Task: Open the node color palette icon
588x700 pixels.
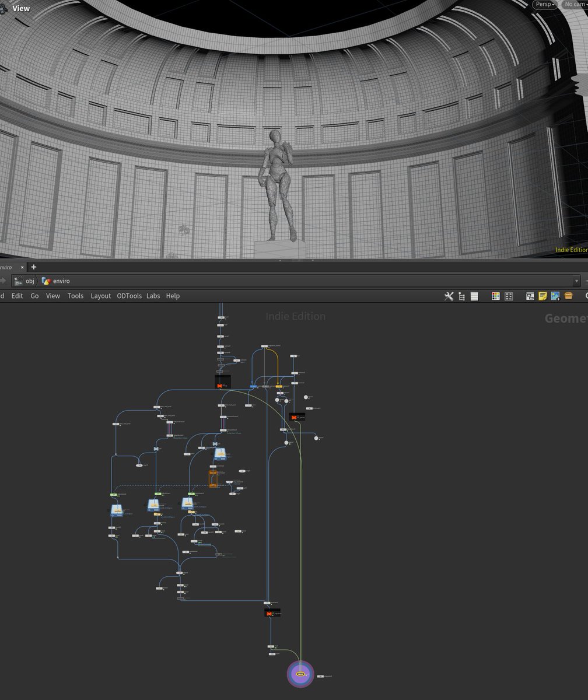Action: [x=495, y=296]
